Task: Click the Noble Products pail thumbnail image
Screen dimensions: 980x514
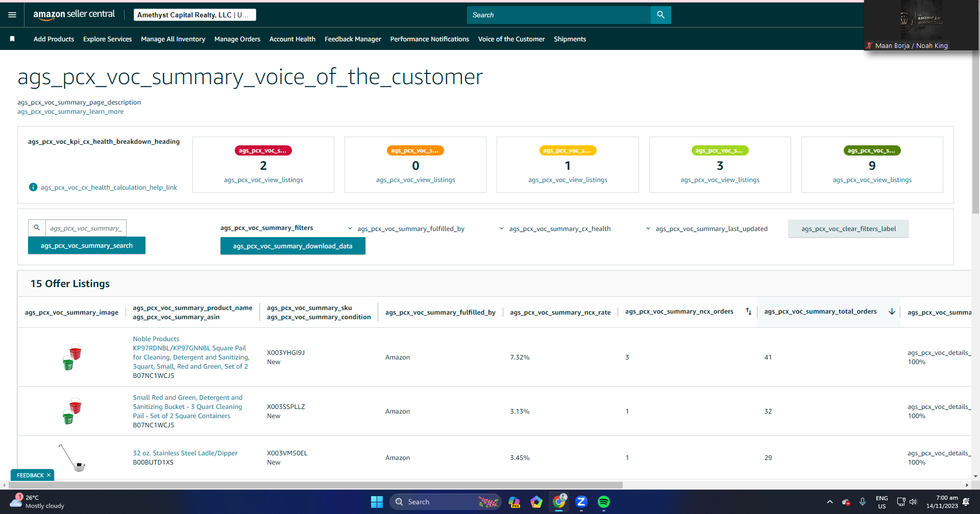Action: pyautogui.click(x=72, y=357)
